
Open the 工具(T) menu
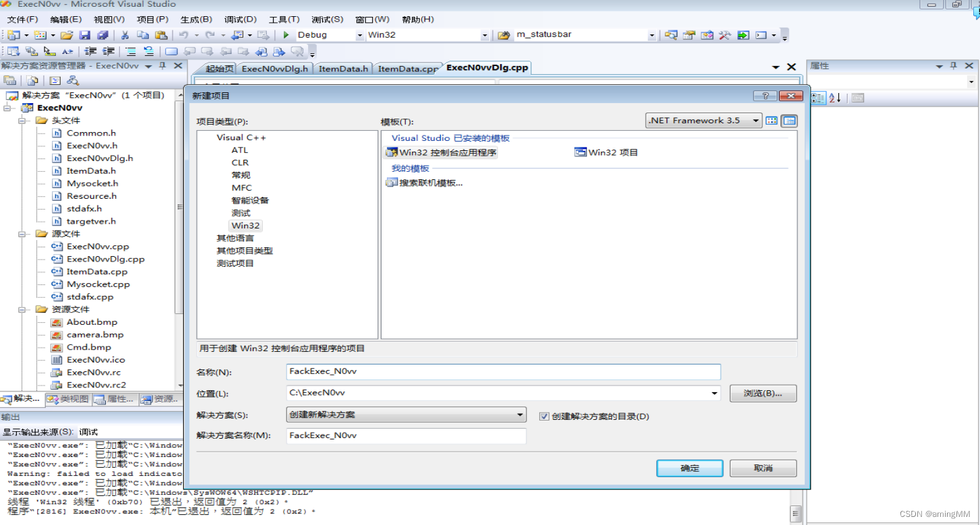coord(284,20)
